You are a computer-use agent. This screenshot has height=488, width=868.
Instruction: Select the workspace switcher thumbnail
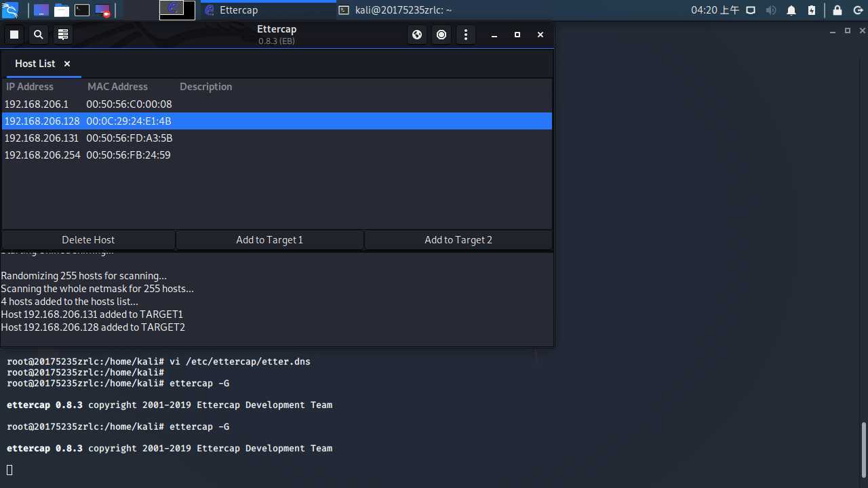(x=177, y=10)
